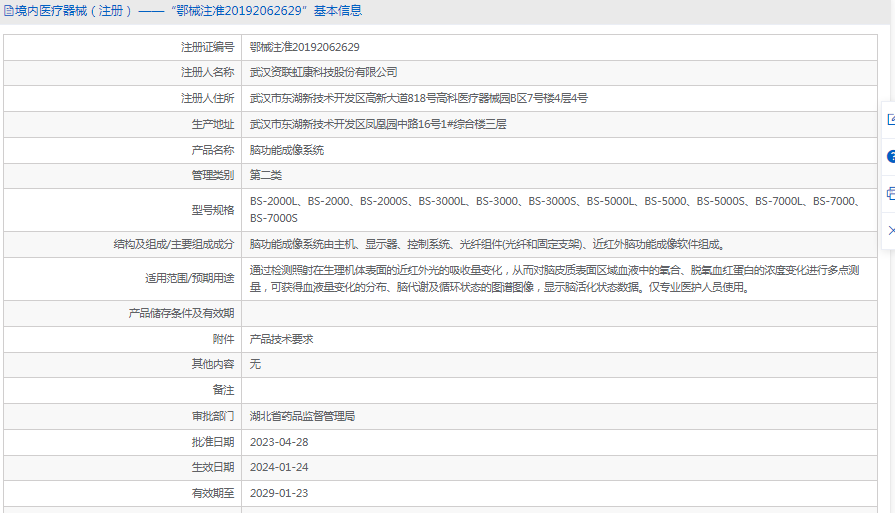Screen dimensions: 895x513
Task: Click the 注册证编号 row label
Action: point(208,47)
